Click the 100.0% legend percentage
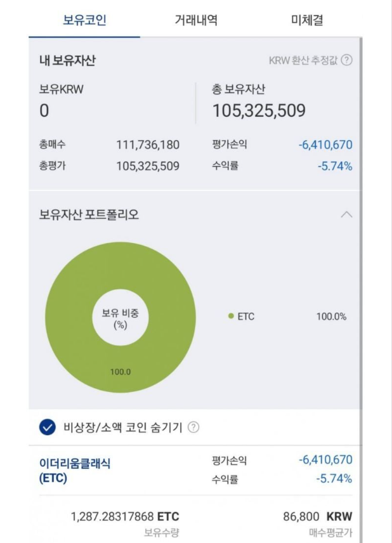392x543 pixels. (331, 317)
